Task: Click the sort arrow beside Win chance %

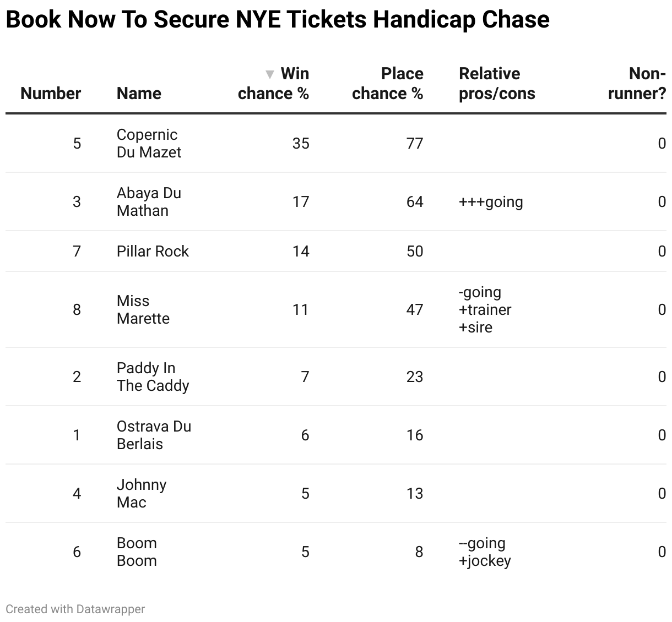Action: [269, 74]
